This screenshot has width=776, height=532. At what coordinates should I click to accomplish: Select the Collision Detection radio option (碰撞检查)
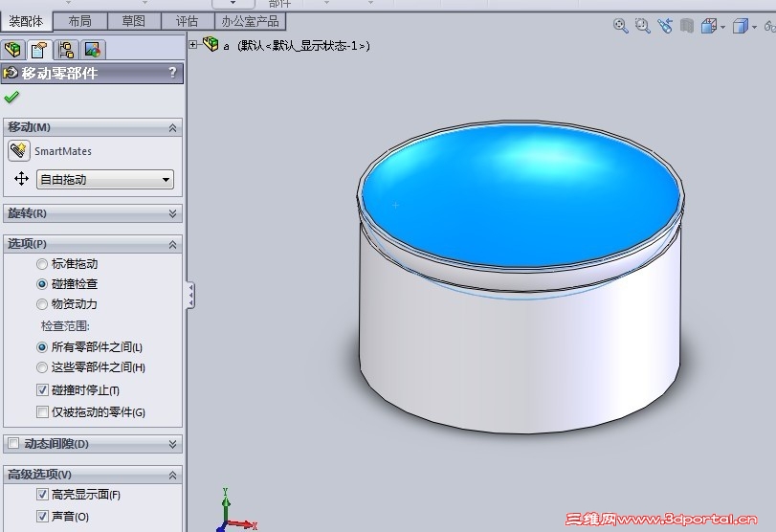(x=42, y=284)
